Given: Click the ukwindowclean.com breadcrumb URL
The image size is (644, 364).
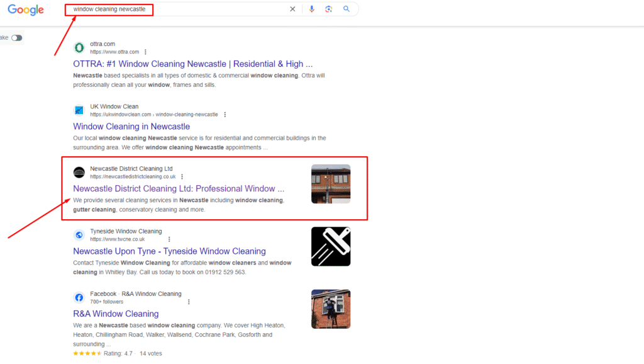Looking at the screenshot, I should click(x=154, y=115).
